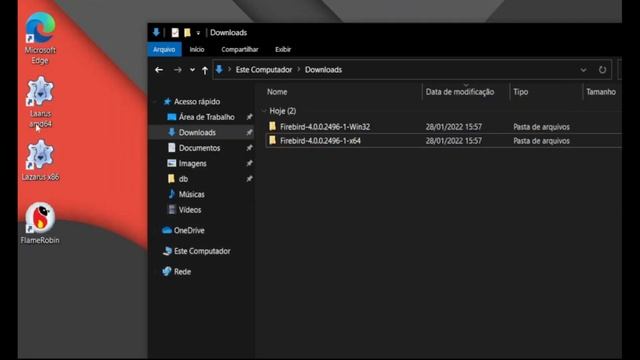Image resolution: width=640 pixels, height=360 pixels.
Task: Go back with the back arrow
Action: click(159, 70)
